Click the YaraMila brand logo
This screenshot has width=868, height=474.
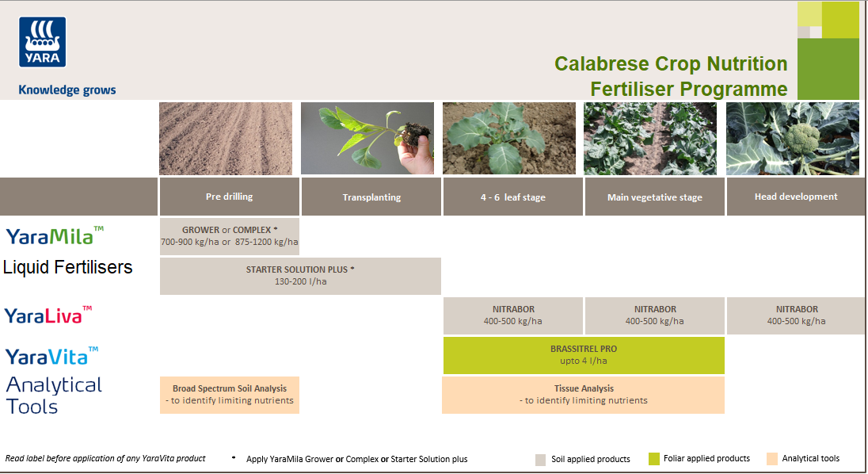55,235
